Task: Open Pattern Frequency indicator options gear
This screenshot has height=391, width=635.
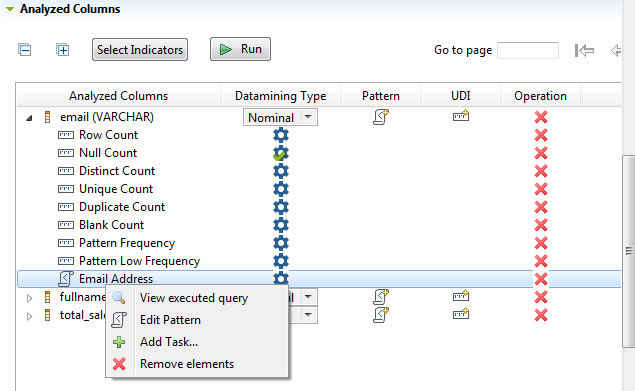Action: (x=281, y=243)
